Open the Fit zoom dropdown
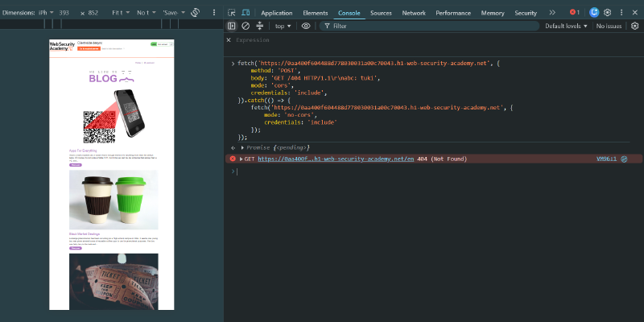 (121, 13)
